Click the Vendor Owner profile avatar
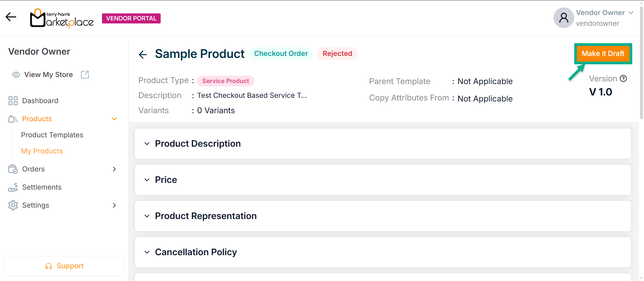The height and width of the screenshot is (281, 644). coord(563,18)
